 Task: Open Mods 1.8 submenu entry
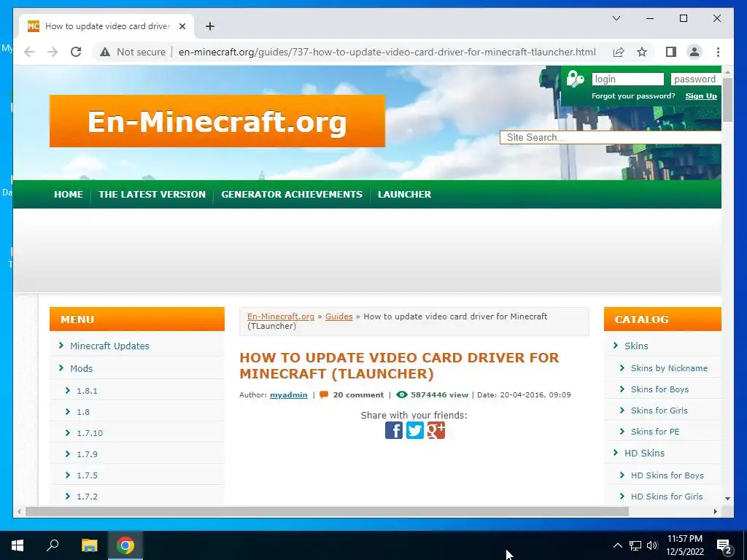(83, 412)
